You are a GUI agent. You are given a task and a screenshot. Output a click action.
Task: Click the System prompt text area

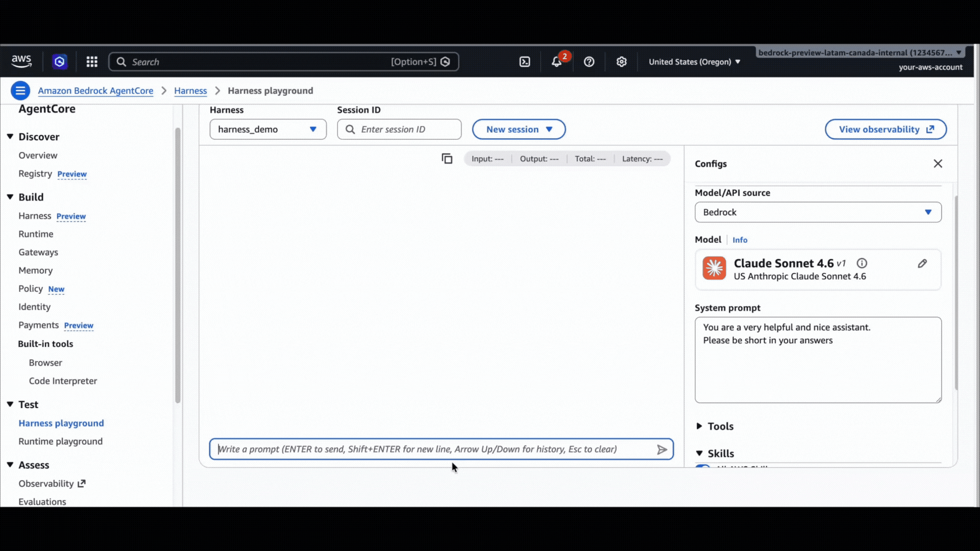coord(818,360)
